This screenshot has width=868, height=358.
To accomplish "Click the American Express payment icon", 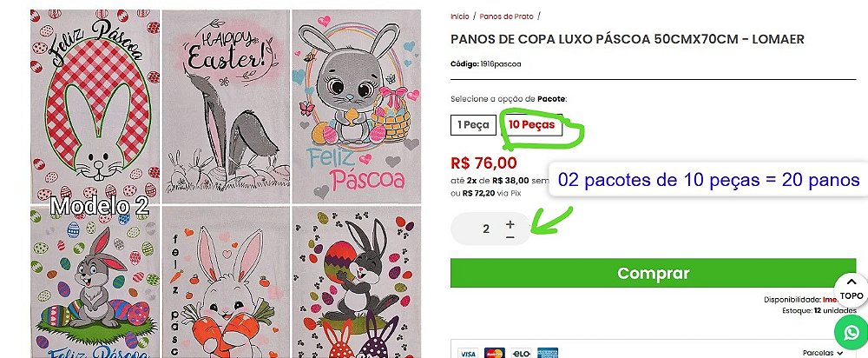I will pyautogui.click(x=548, y=354).
